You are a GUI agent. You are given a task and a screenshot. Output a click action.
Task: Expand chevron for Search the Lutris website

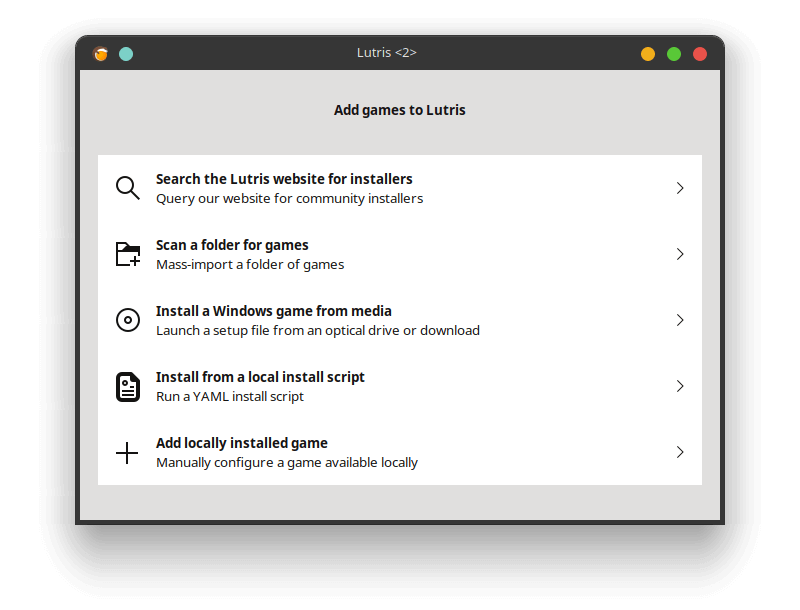click(680, 188)
